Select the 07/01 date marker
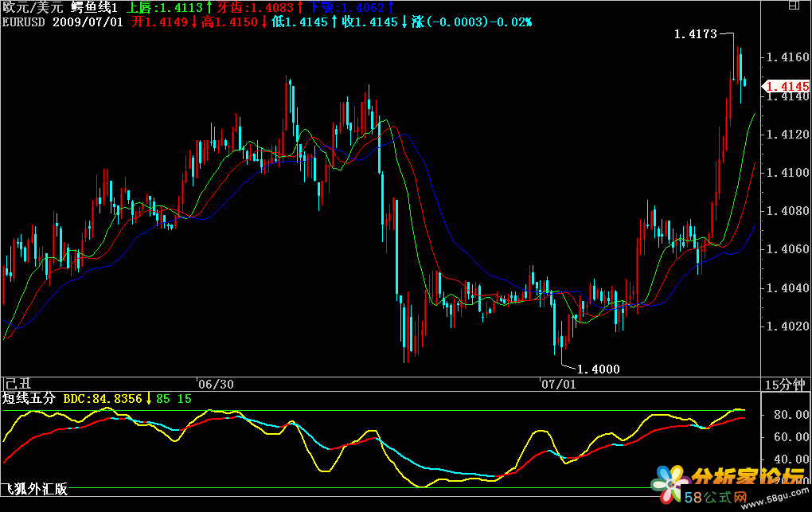 coord(558,384)
